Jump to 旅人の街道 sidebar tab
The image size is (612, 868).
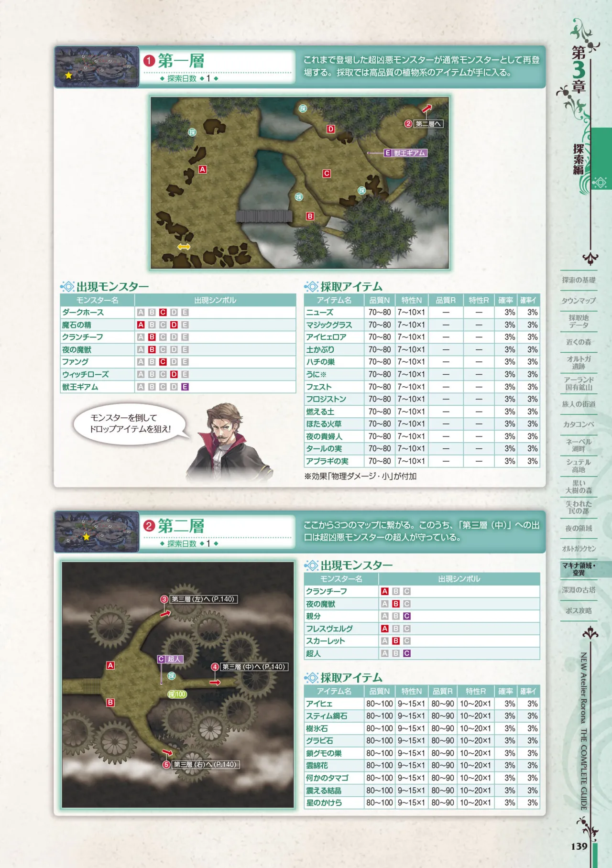(x=579, y=404)
